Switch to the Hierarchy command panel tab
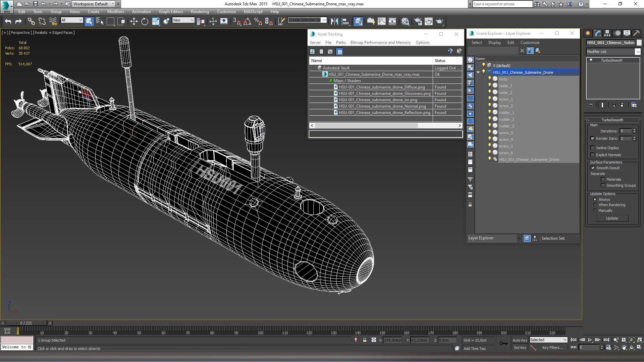 coord(607,33)
